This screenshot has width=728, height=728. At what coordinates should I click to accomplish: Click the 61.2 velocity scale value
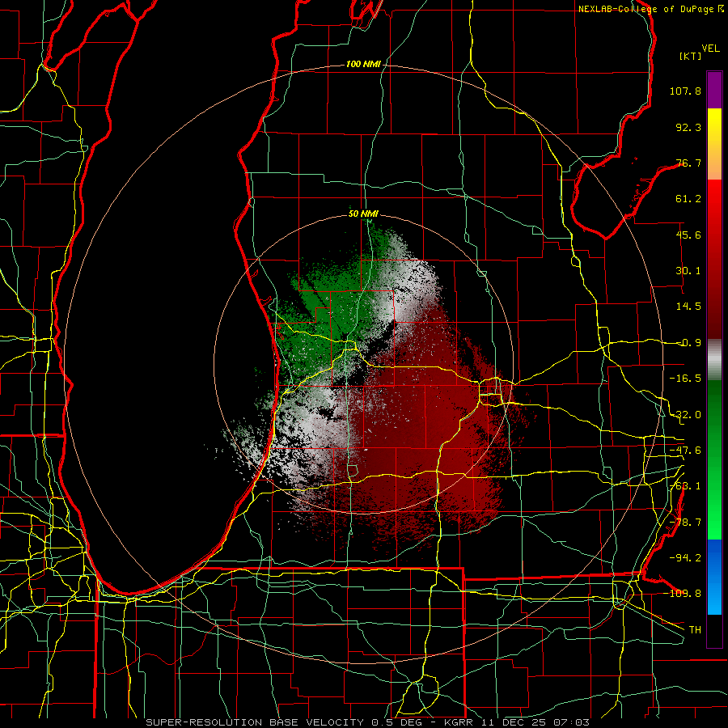click(x=688, y=199)
